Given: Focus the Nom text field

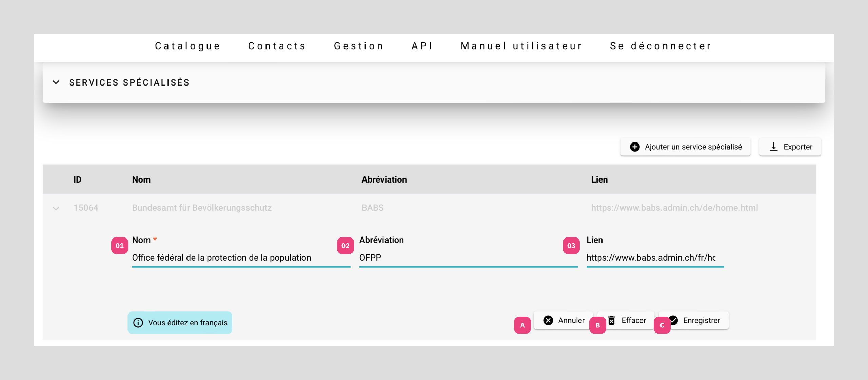Looking at the screenshot, I should tap(241, 258).
